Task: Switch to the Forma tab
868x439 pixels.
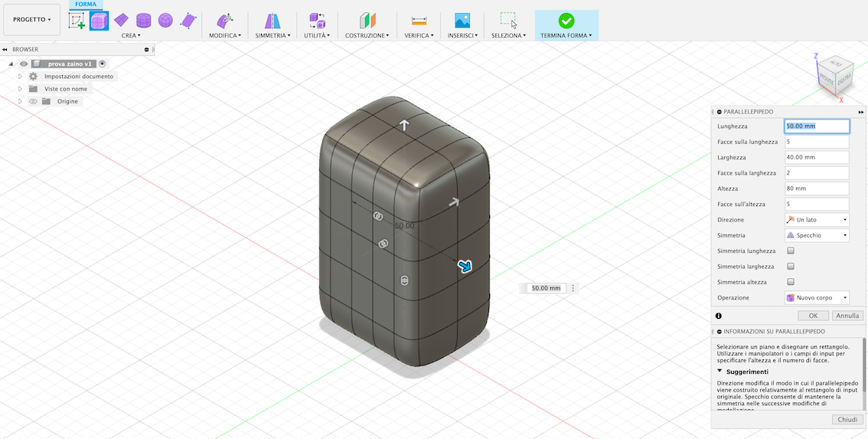Action: pos(86,4)
